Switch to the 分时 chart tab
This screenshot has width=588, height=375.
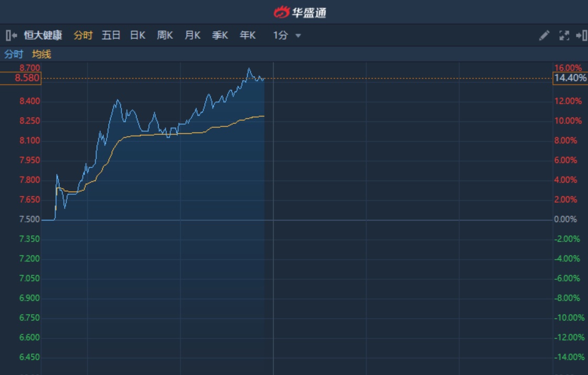coord(83,36)
